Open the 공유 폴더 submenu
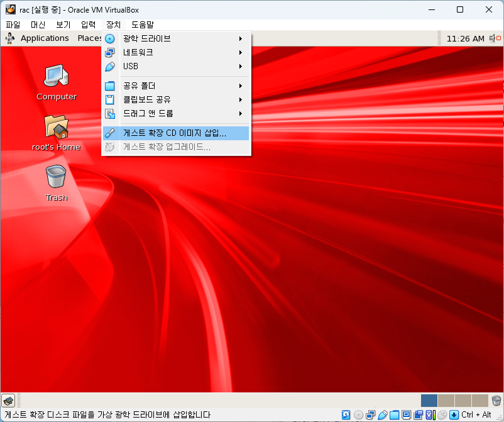This screenshot has width=504, height=422. coord(176,86)
